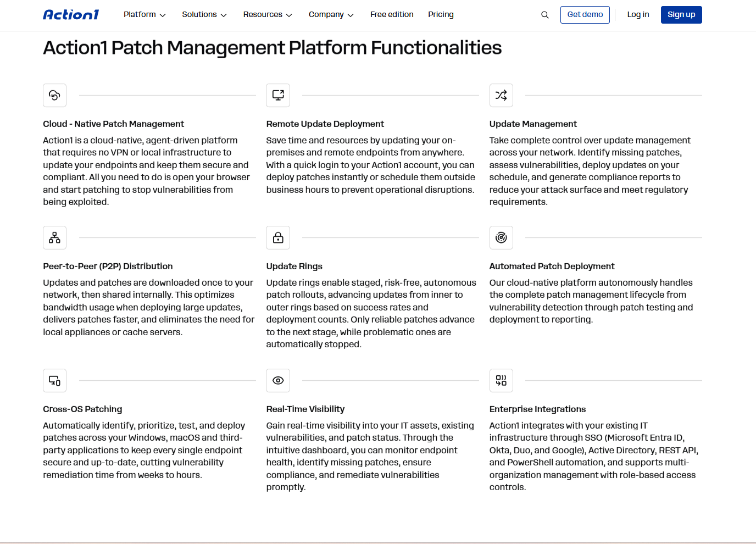Viewport: 756px width, 544px height.
Task: Click the paragraph starting 'Automatically identify, prioritize'
Action: [144, 451]
